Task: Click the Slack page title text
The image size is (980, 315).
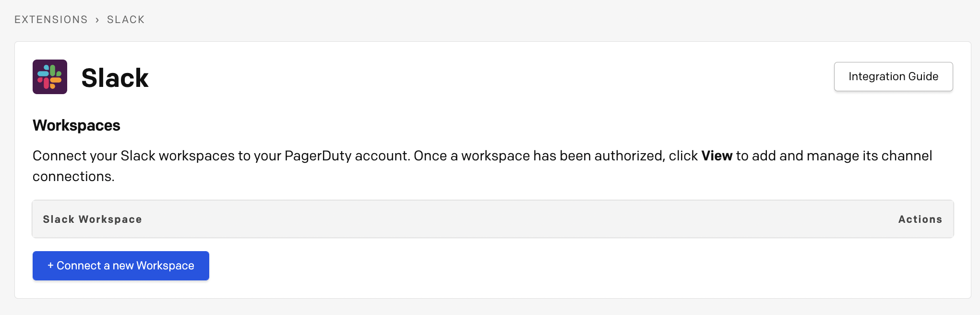Action: coord(115,77)
